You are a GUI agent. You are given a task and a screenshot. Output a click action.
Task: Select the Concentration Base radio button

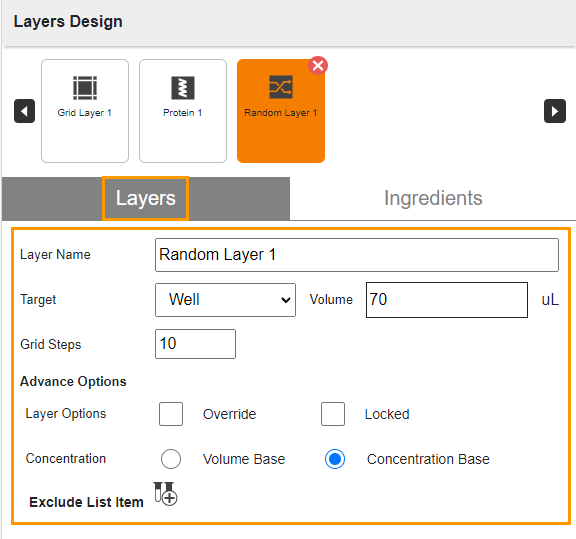pos(335,459)
